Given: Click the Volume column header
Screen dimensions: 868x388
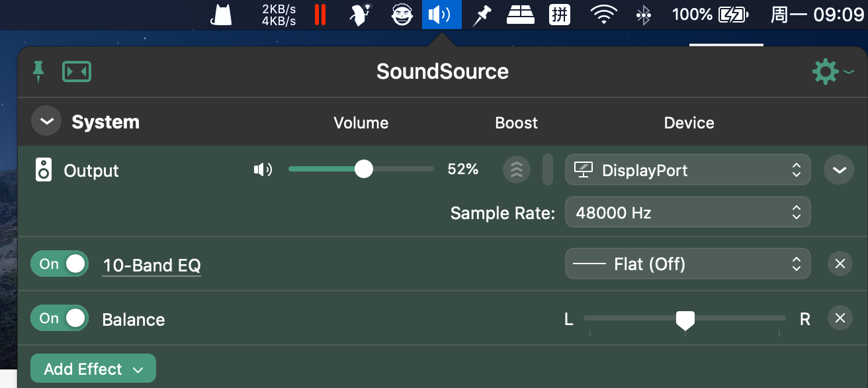Looking at the screenshot, I should tap(361, 122).
